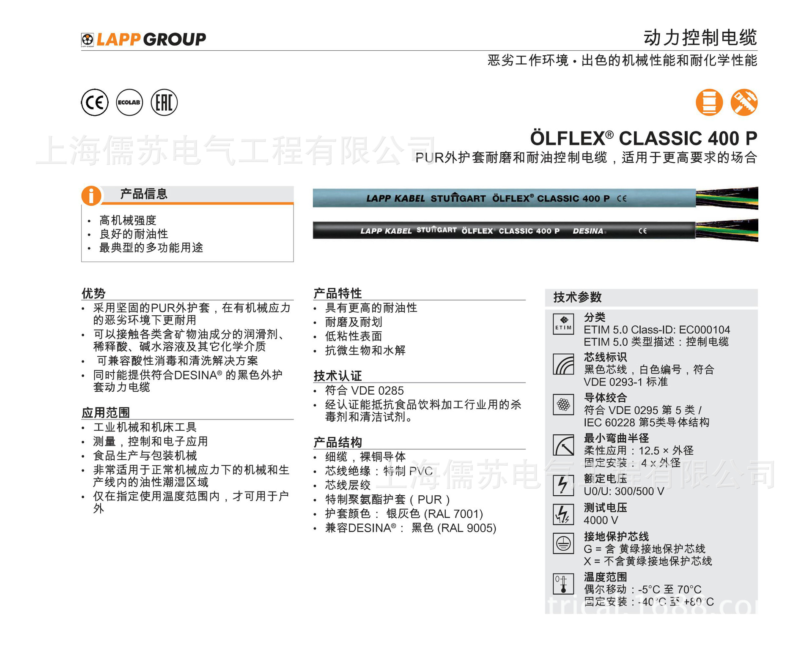Click the test voltage icon
This screenshot has width=812, height=647.
pyautogui.click(x=563, y=514)
